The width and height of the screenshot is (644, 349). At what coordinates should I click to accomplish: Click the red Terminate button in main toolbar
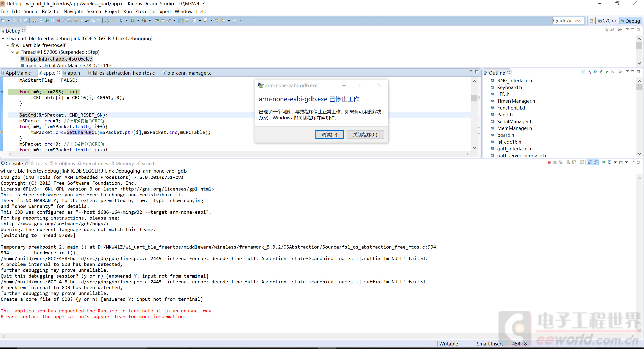(x=58, y=21)
